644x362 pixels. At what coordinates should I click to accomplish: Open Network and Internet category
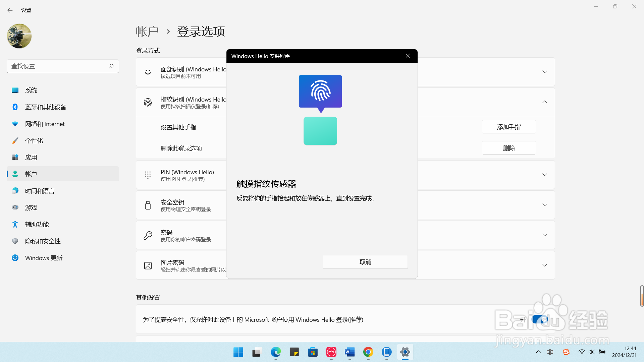click(x=63, y=124)
